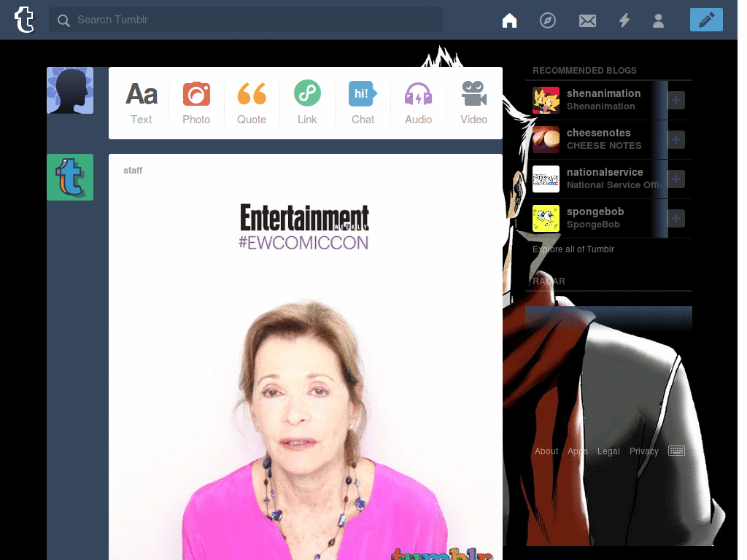Follow nationalservice with plus button

click(676, 179)
